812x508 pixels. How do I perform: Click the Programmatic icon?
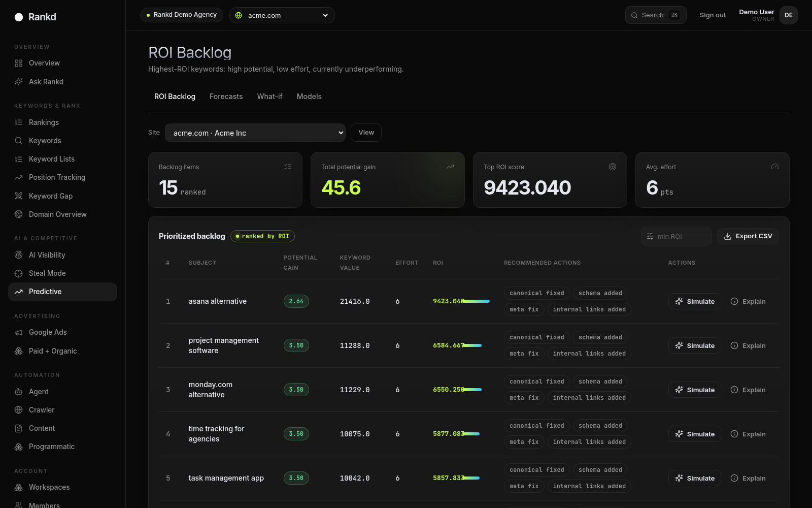click(19, 447)
